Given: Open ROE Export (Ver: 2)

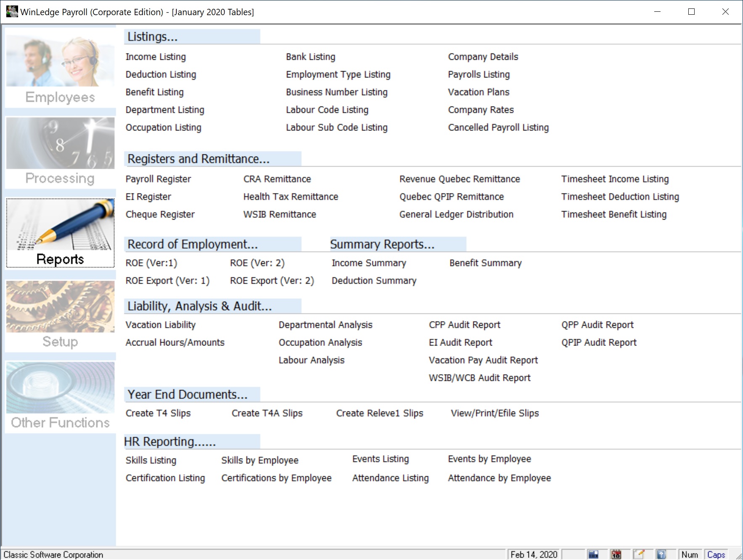Looking at the screenshot, I should coord(272,281).
